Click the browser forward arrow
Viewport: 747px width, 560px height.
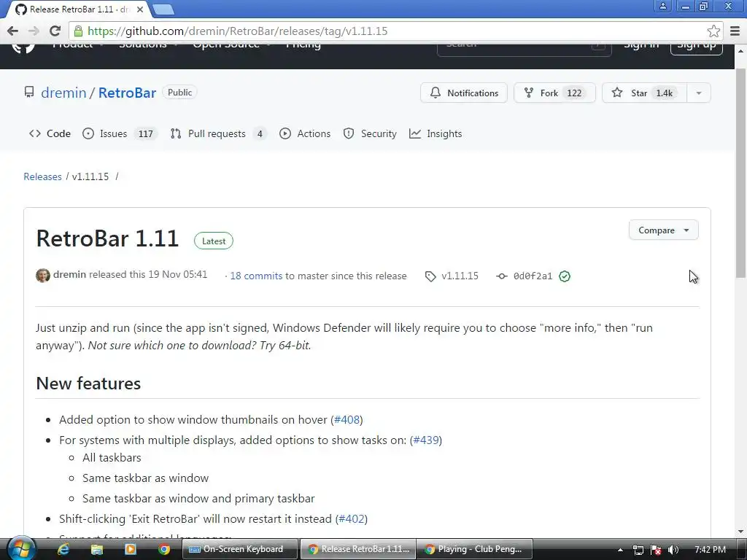[34, 31]
